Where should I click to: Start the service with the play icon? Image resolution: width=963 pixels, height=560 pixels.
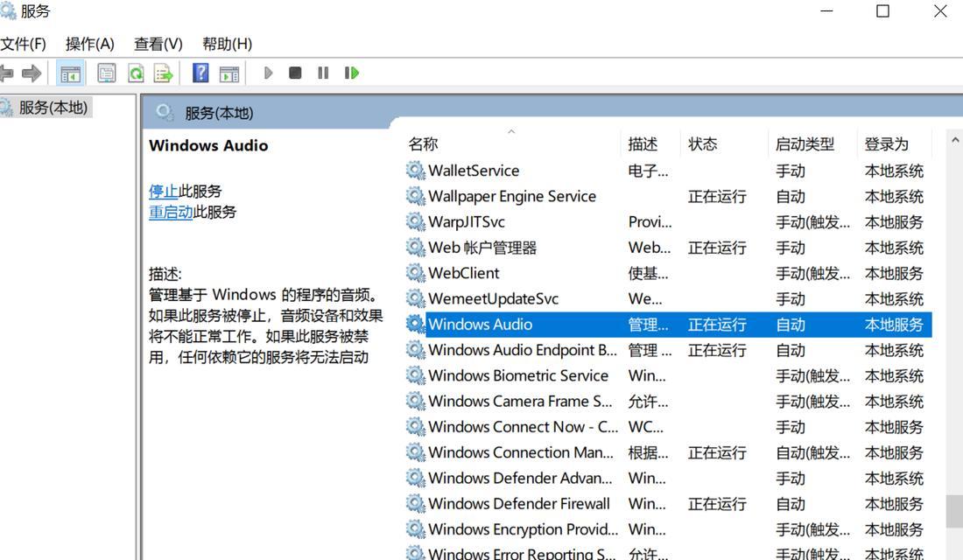click(268, 73)
